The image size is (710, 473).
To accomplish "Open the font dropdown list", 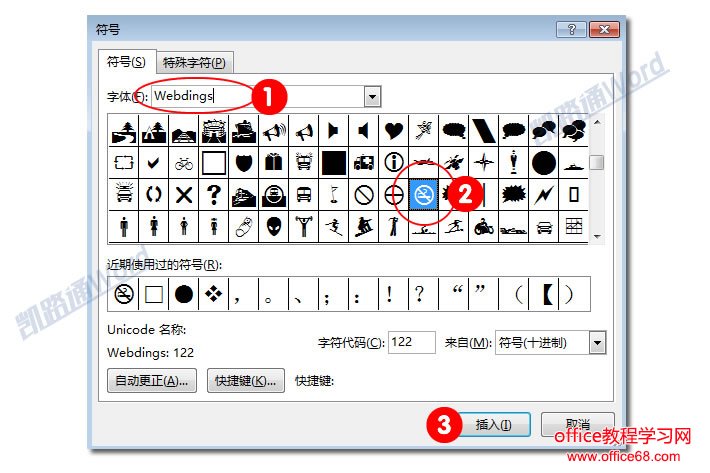I will click(372, 96).
